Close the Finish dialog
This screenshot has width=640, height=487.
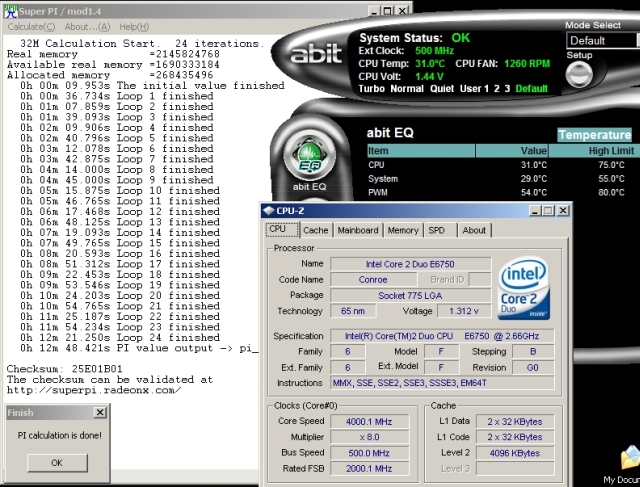(100, 412)
